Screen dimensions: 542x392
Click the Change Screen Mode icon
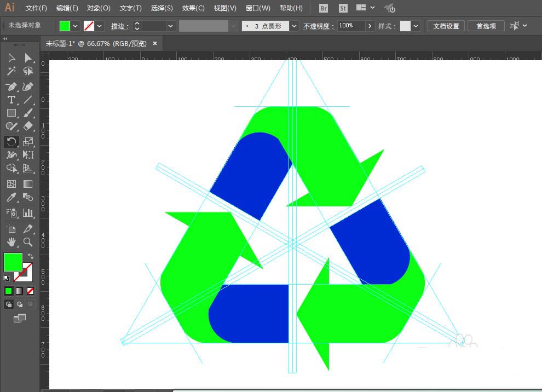click(20, 318)
